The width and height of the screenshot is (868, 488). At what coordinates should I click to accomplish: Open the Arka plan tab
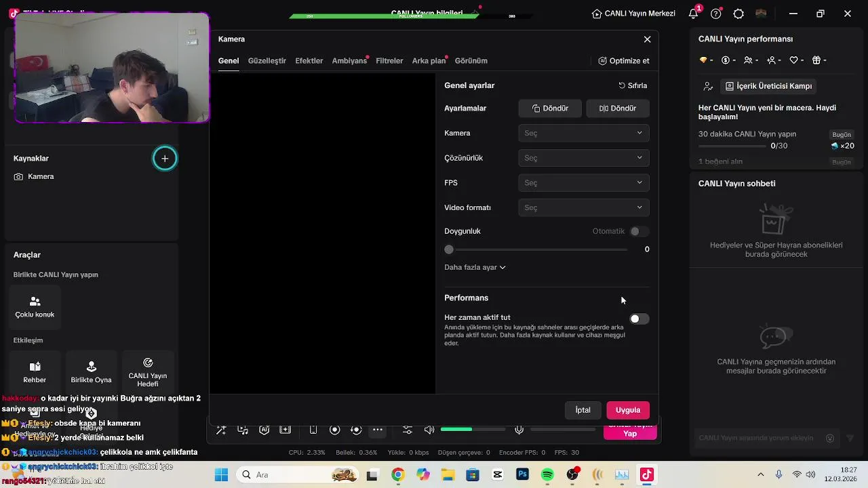(x=429, y=61)
